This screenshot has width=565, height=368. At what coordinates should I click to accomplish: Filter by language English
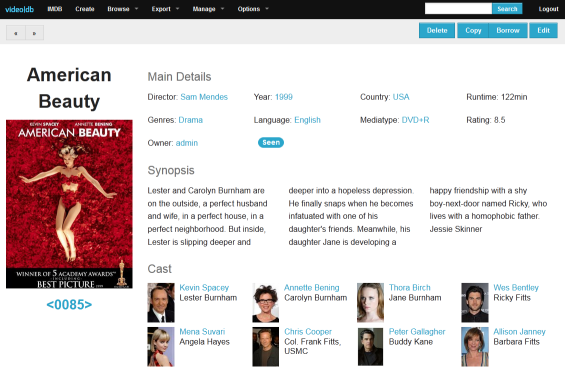pyautogui.click(x=307, y=120)
